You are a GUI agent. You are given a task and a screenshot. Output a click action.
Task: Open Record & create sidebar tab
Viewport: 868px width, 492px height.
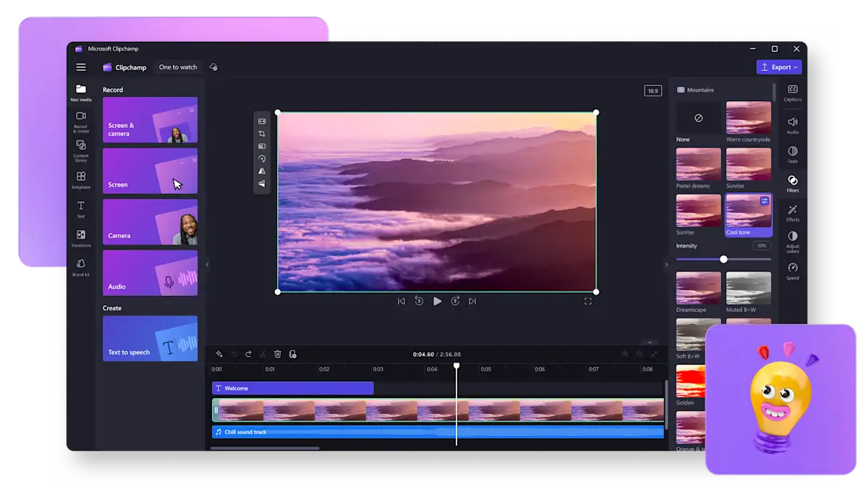pos(81,122)
